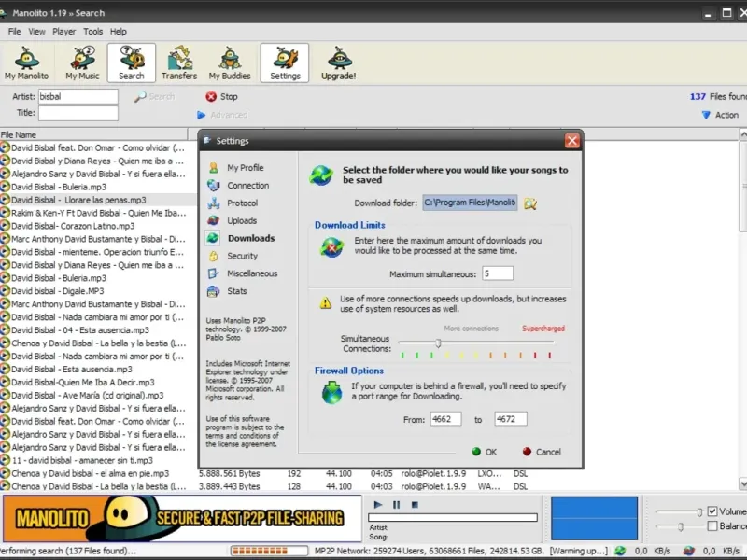This screenshot has height=560, width=747.
Task: Click the Upgrade! toolbar icon
Action: pyautogui.click(x=339, y=63)
